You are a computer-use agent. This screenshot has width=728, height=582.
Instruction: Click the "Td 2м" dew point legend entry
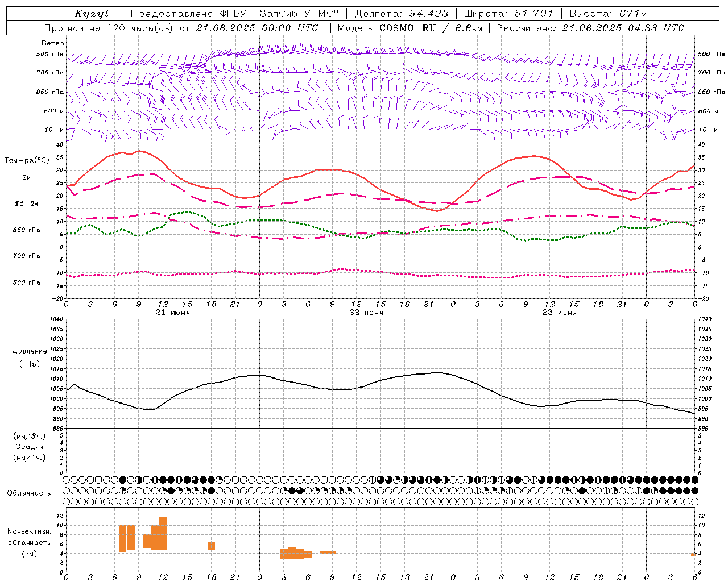click(26, 203)
